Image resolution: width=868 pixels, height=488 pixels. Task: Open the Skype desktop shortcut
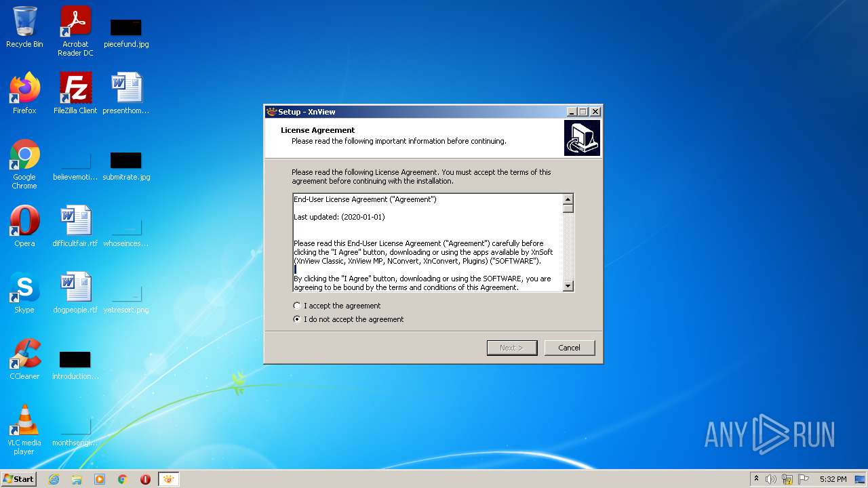pyautogui.click(x=24, y=293)
